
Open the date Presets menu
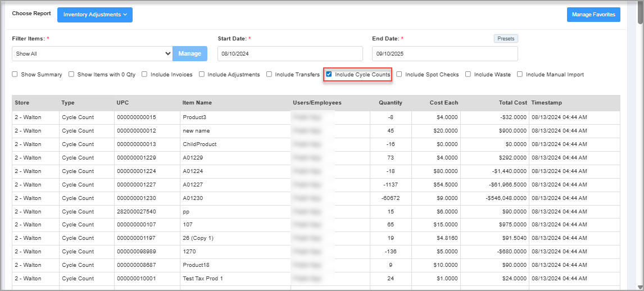506,39
